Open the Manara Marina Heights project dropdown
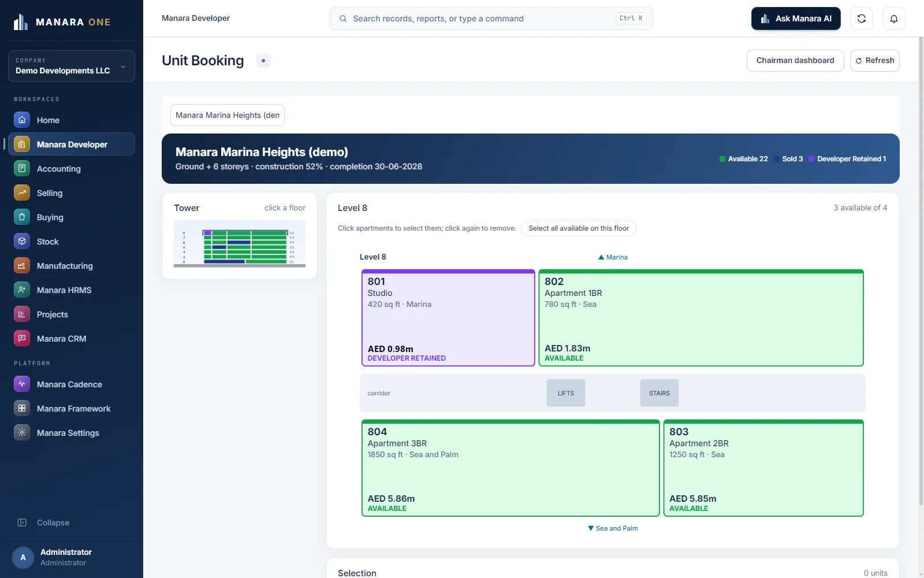The image size is (924, 578). 228,115
